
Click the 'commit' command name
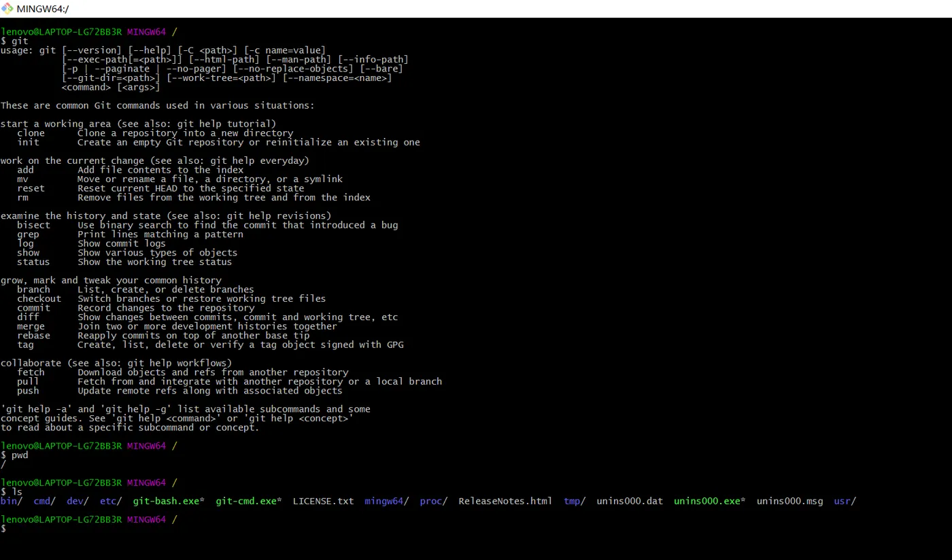[33, 308]
